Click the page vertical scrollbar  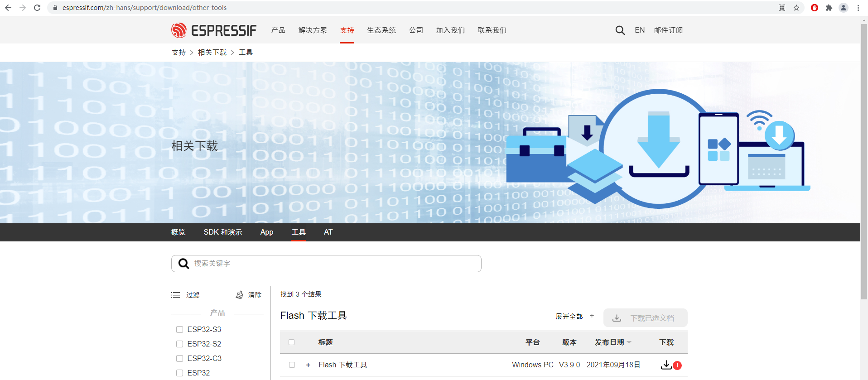[864, 162]
